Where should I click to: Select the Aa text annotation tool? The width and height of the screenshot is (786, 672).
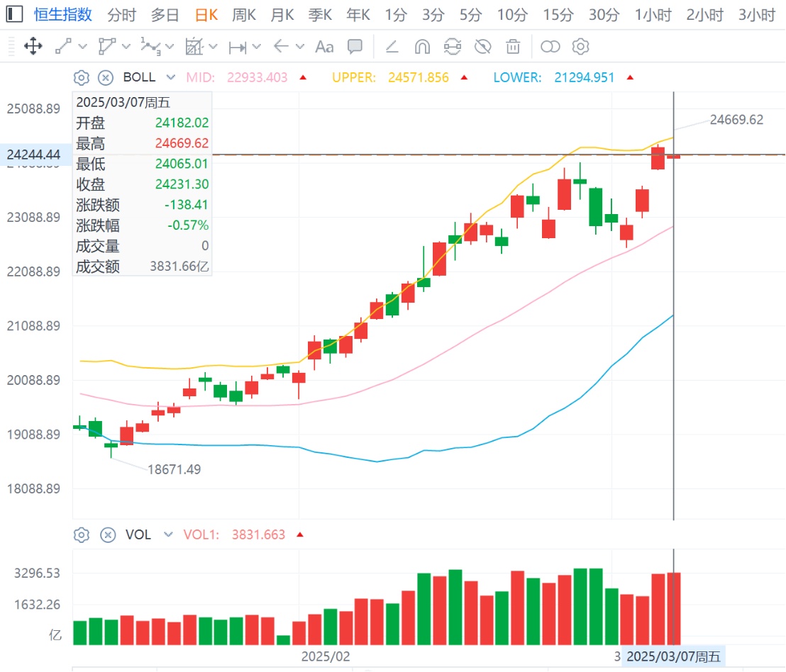point(324,47)
